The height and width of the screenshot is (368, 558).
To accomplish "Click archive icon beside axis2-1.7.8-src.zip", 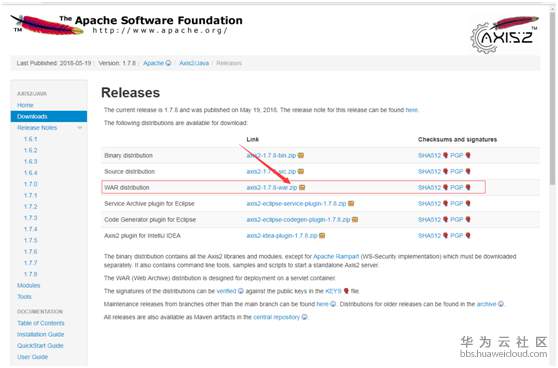I will 301,172.
